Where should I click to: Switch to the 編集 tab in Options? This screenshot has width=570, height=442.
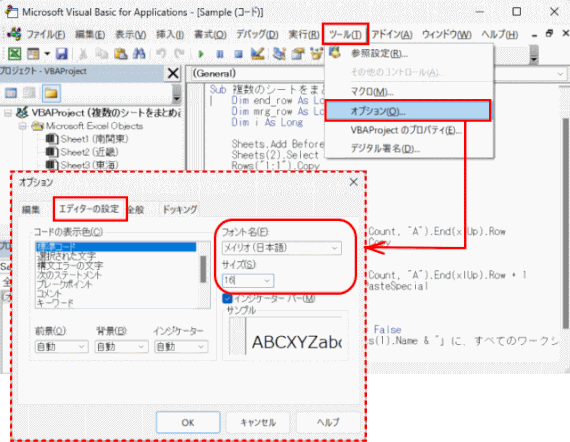point(31,210)
